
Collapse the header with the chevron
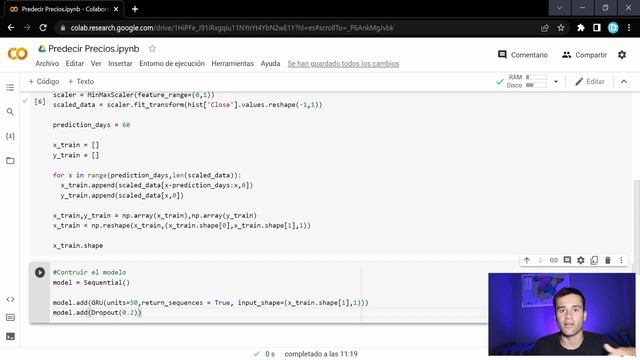pos(624,82)
